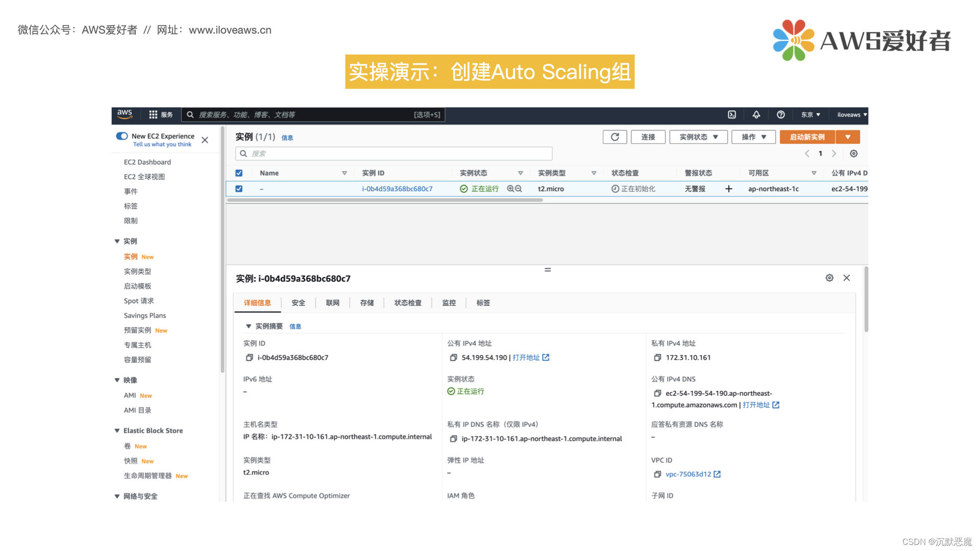
Task: Sort by Name column arrow
Action: 345,173
